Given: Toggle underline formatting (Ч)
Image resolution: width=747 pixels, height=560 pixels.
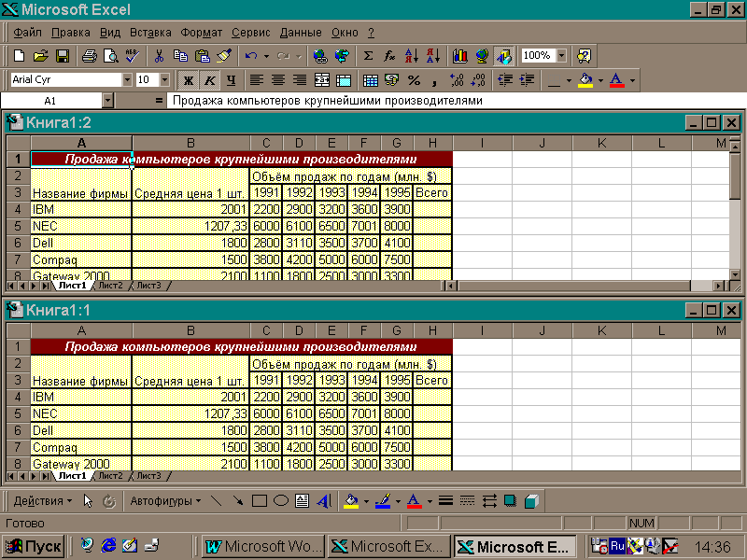Looking at the screenshot, I should click(231, 80).
